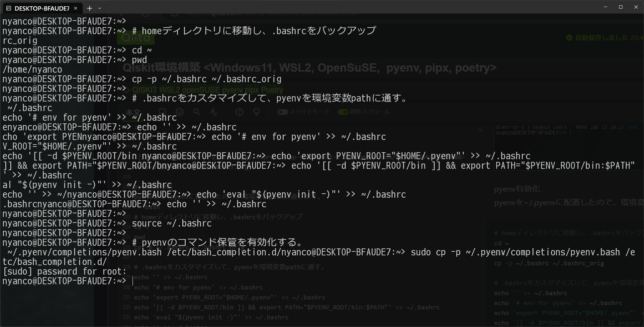Click the QISKIT tag link

pos(144,90)
